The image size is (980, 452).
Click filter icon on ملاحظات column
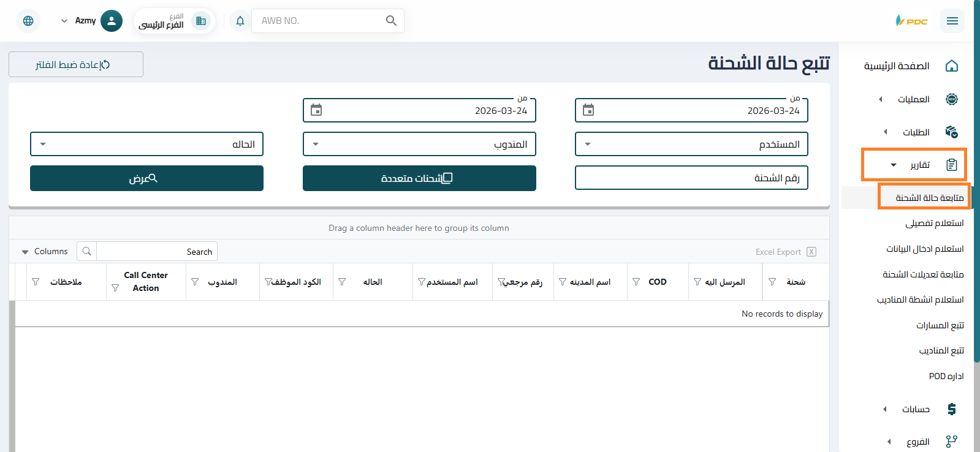(x=36, y=282)
